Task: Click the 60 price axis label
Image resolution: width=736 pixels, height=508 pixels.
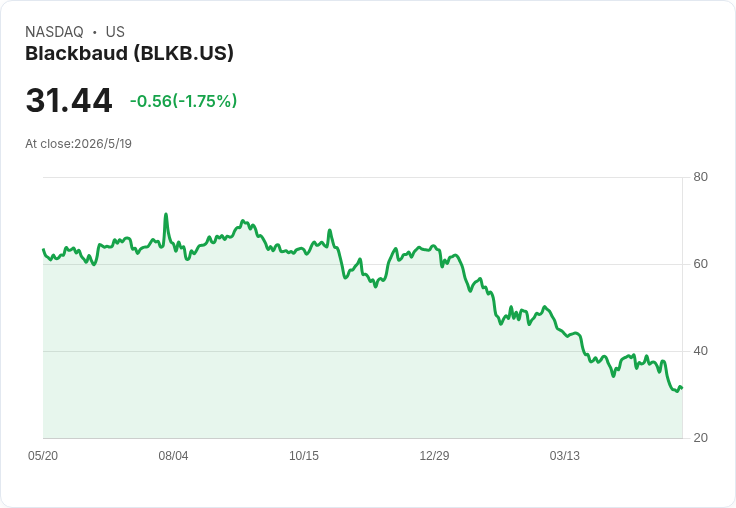Action: [x=700, y=264]
